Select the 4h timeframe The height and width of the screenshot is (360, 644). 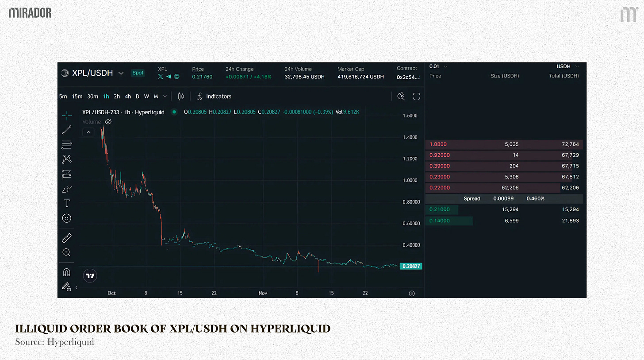pos(128,96)
